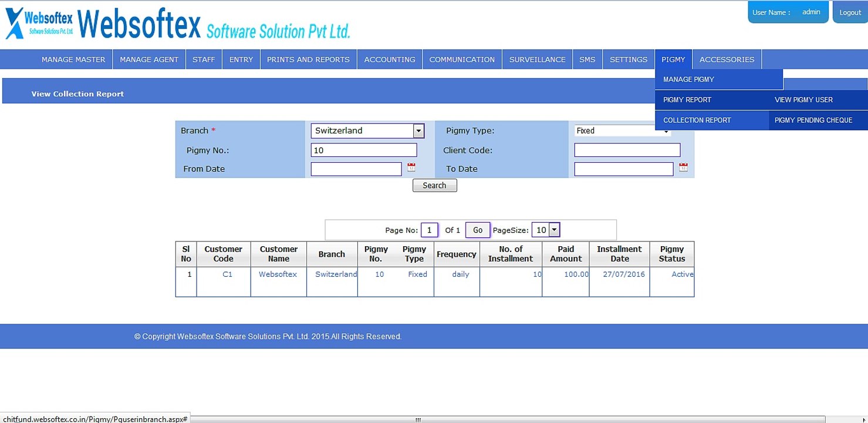Viewport: 868px width, 423px height.
Task: Click customer name Websoftex in table row
Action: pyautogui.click(x=278, y=274)
